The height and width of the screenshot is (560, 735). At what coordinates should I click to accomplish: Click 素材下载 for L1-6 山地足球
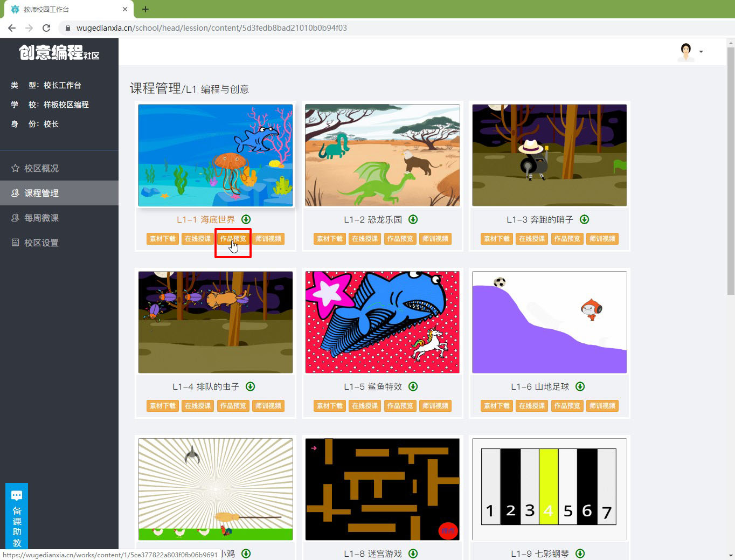497,406
